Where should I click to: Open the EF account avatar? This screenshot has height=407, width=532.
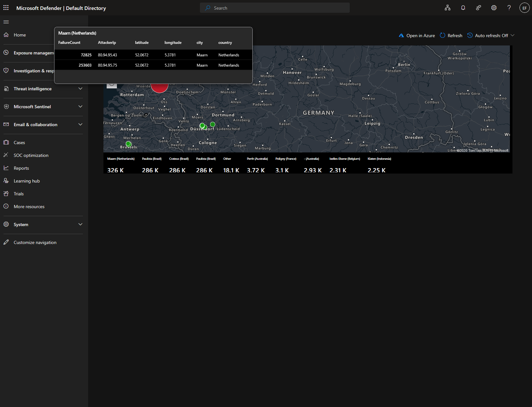pos(524,8)
